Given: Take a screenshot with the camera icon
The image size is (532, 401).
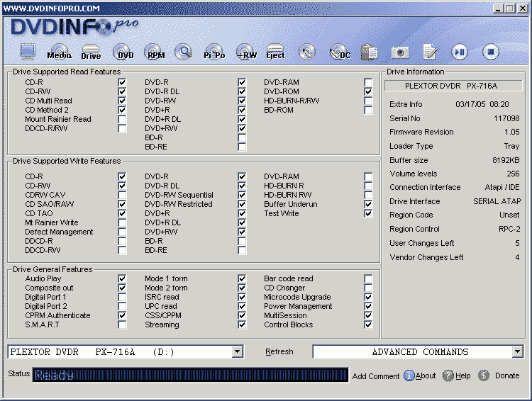Looking at the screenshot, I should click(x=400, y=52).
